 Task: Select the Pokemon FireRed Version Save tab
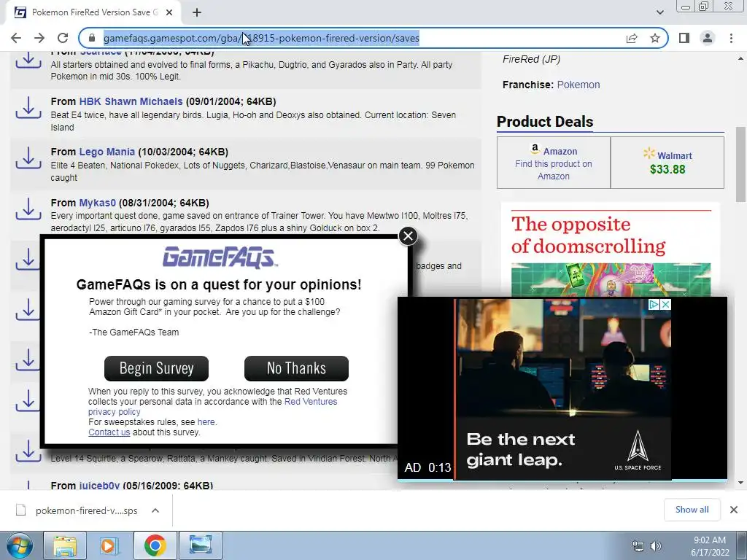click(93, 13)
